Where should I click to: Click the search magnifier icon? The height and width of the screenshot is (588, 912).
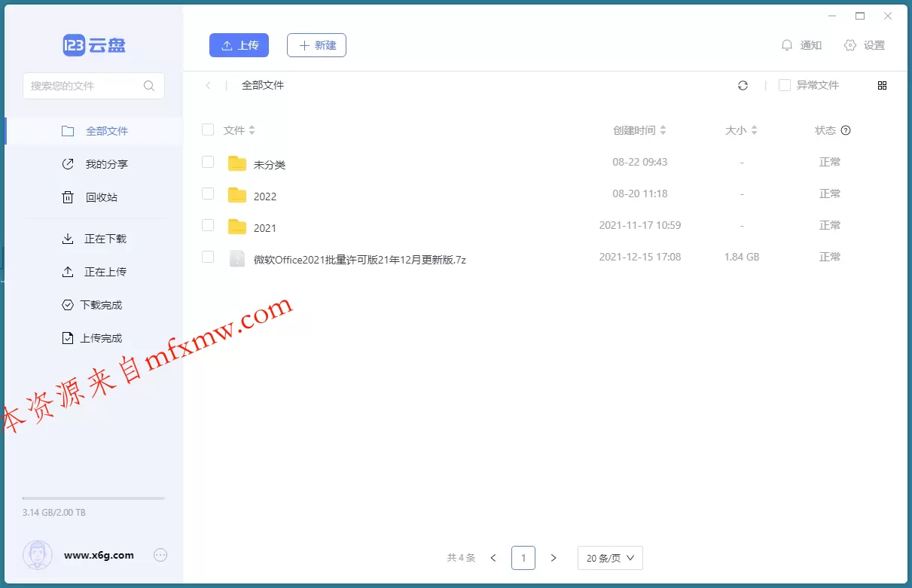pyautogui.click(x=149, y=86)
